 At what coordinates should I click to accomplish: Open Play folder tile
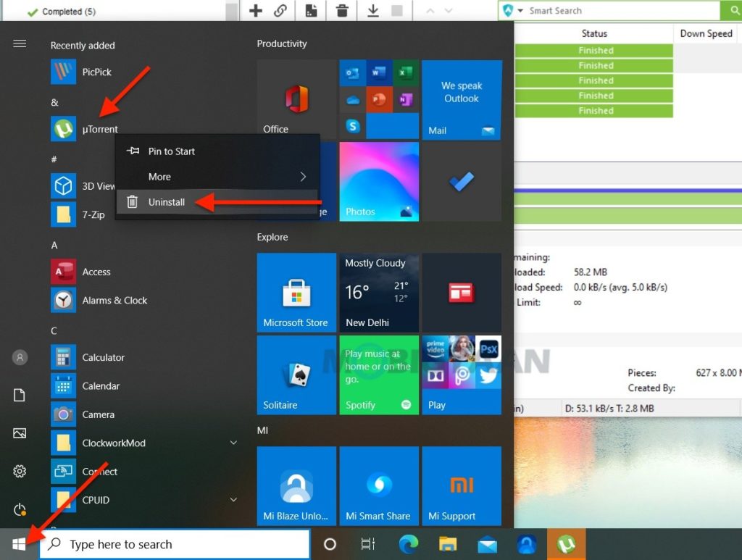pyautogui.click(x=462, y=375)
